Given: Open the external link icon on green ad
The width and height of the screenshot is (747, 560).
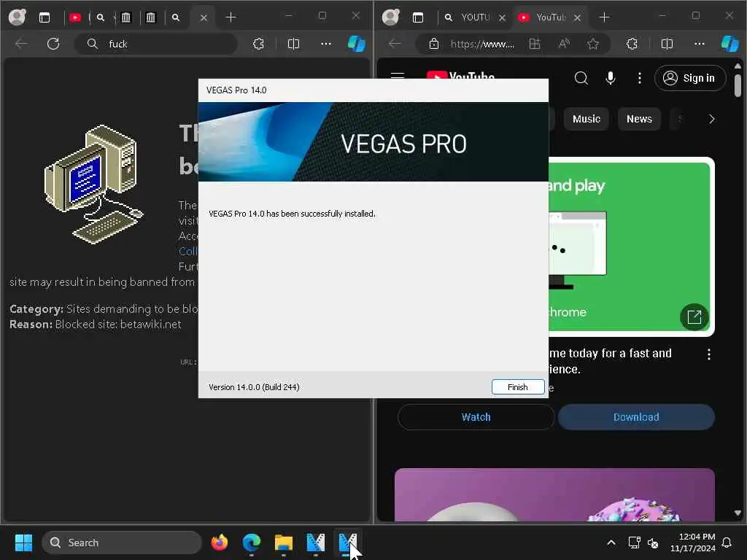Looking at the screenshot, I should pyautogui.click(x=694, y=317).
